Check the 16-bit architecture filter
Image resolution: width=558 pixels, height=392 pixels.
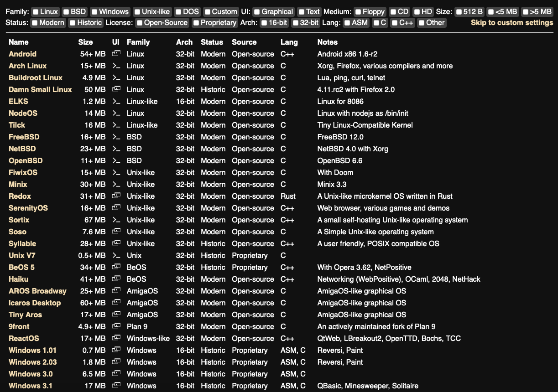point(265,23)
